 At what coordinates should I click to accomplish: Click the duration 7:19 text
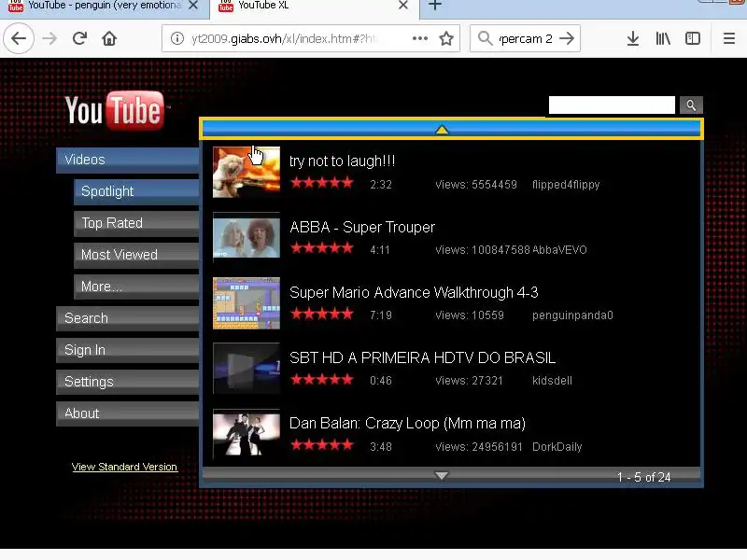[381, 315]
